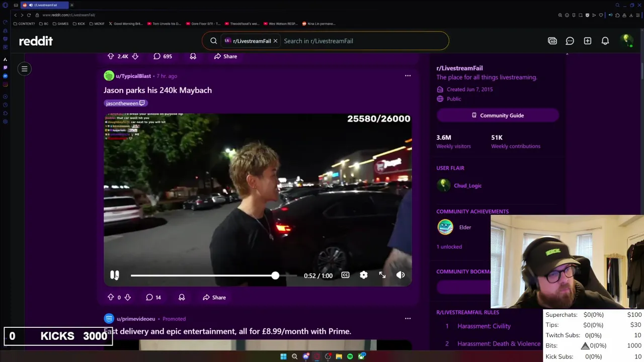This screenshot has height=362, width=644.
Task: Downvote the post with 2.4K votes
Action: click(x=135, y=56)
